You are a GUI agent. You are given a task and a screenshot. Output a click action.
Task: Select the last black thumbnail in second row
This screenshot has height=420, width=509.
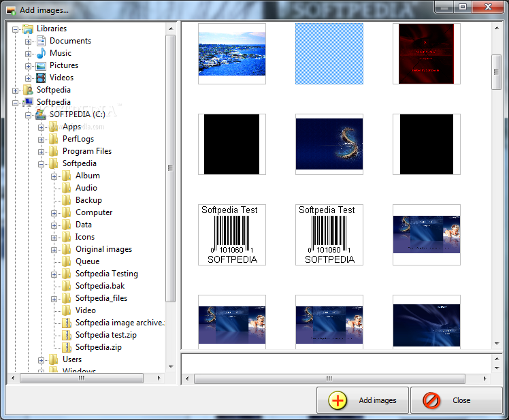426,144
